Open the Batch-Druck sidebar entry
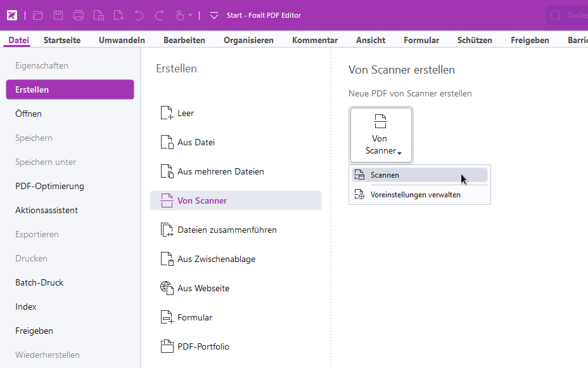The image size is (588, 368). coord(39,282)
